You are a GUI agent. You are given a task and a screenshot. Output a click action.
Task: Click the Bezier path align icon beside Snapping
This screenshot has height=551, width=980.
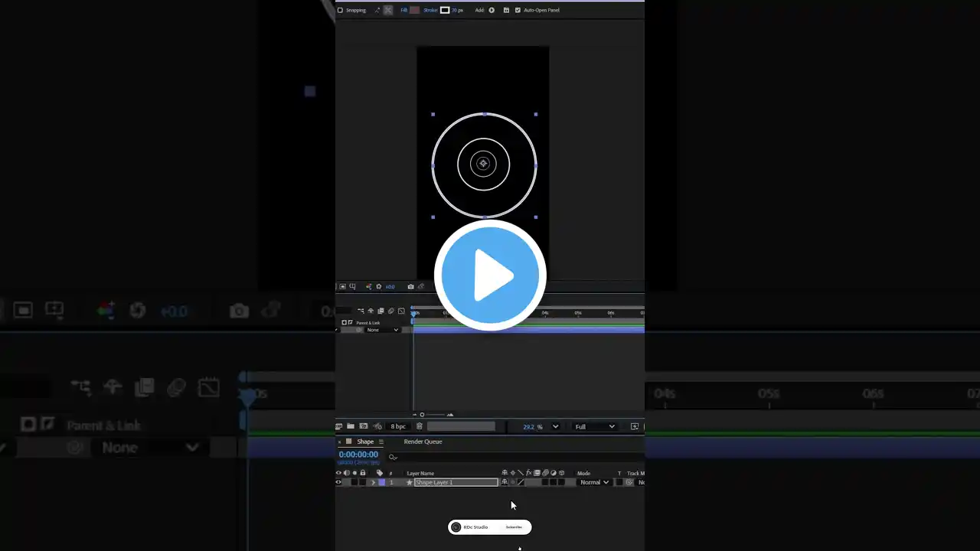click(x=377, y=10)
